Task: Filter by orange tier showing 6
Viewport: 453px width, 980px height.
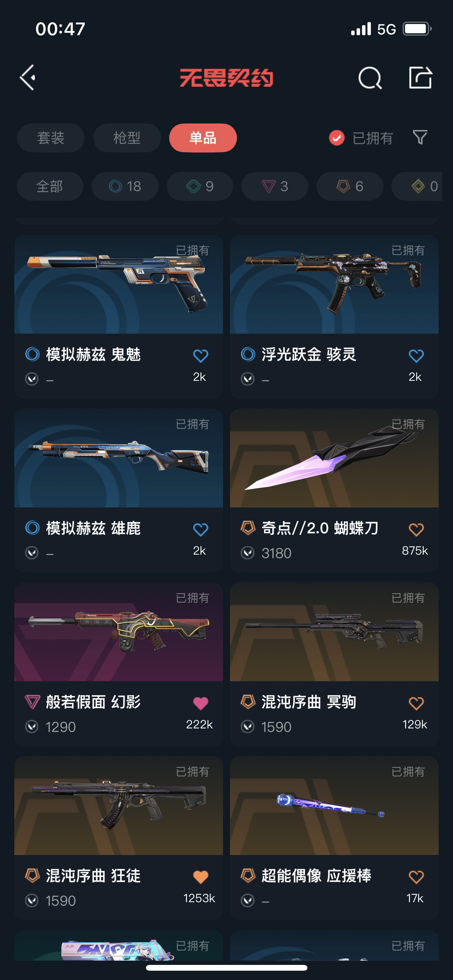Action: [x=350, y=186]
